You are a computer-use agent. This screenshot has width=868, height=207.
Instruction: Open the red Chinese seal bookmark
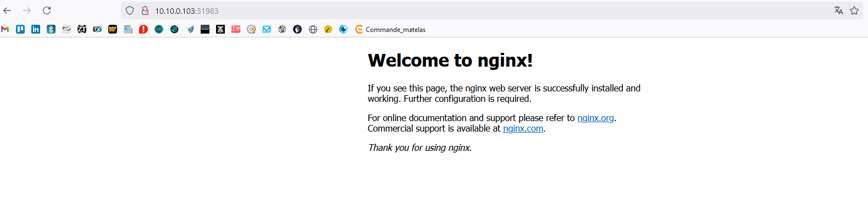coord(236,29)
